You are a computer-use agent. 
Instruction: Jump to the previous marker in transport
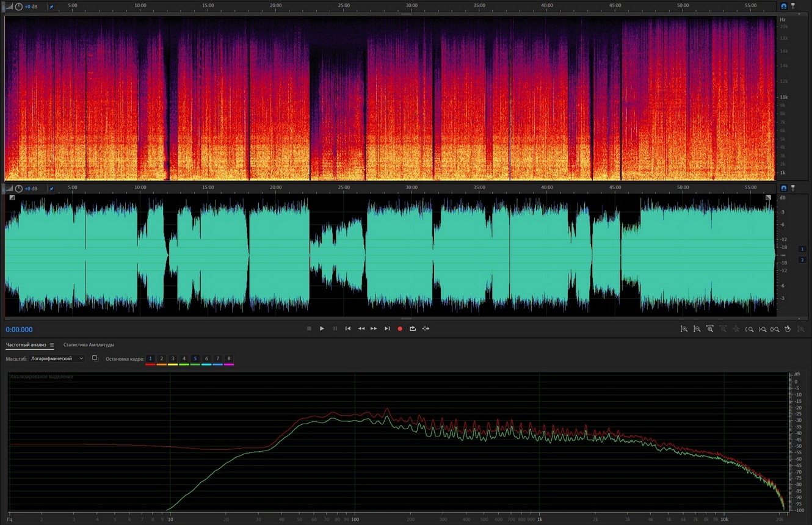click(348, 328)
